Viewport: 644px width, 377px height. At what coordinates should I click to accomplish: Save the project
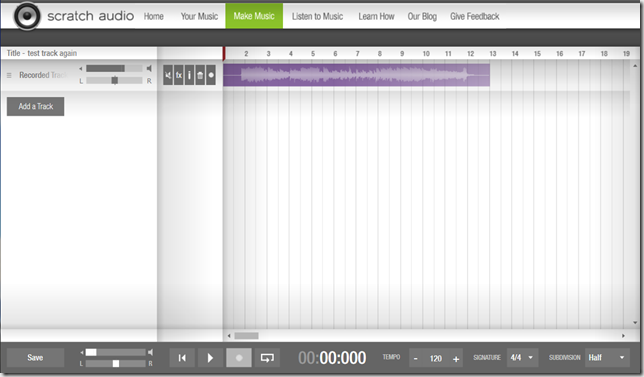(35, 358)
